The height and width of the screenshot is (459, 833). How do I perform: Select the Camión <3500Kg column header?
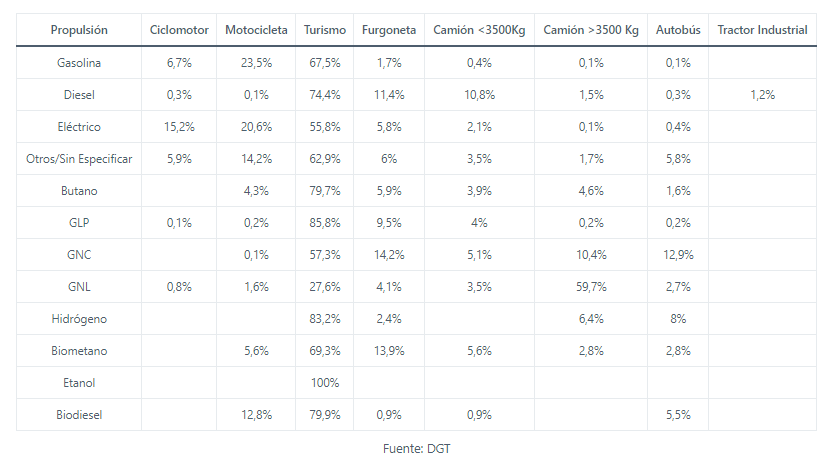479,30
